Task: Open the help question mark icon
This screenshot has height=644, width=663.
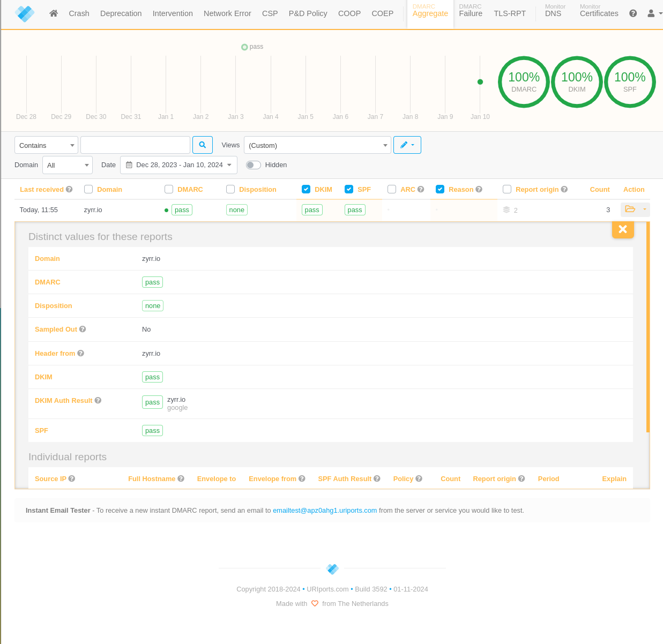Action: [x=633, y=13]
